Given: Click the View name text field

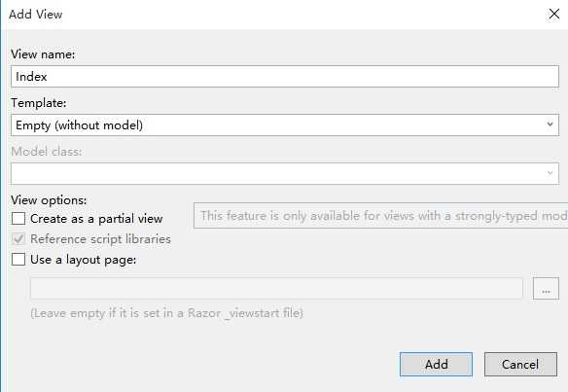Looking at the screenshot, I should [x=285, y=77].
